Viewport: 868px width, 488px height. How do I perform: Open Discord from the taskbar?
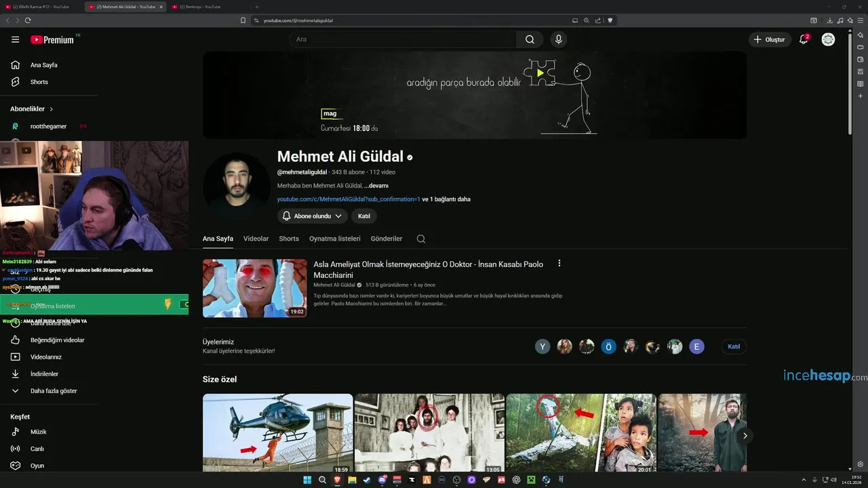pyautogui.click(x=382, y=480)
